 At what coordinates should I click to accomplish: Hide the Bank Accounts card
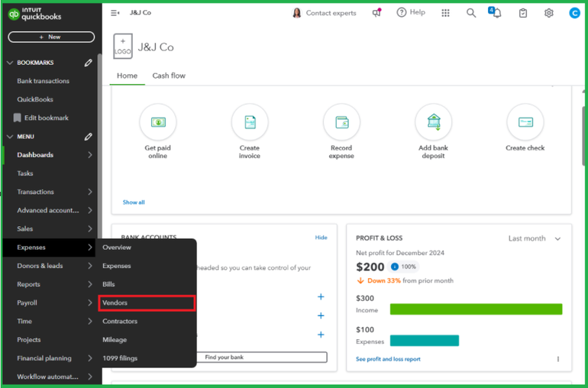point(321,238)
